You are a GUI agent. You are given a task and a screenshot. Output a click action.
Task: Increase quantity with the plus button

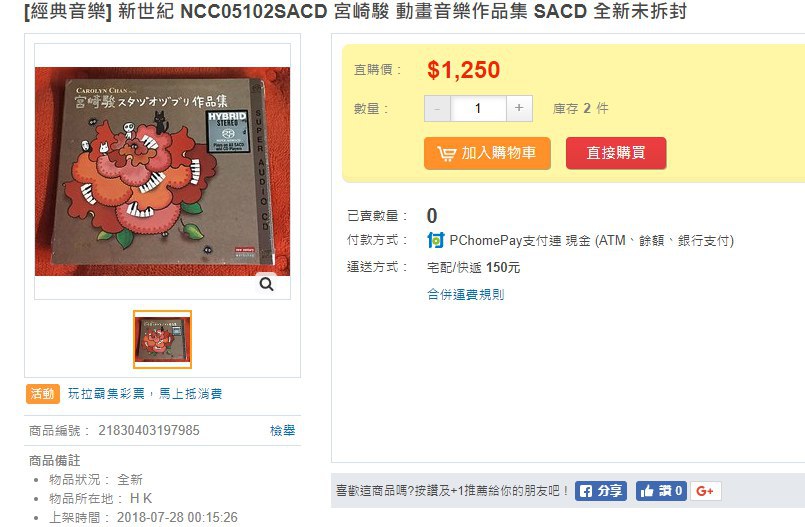(519, 108)
